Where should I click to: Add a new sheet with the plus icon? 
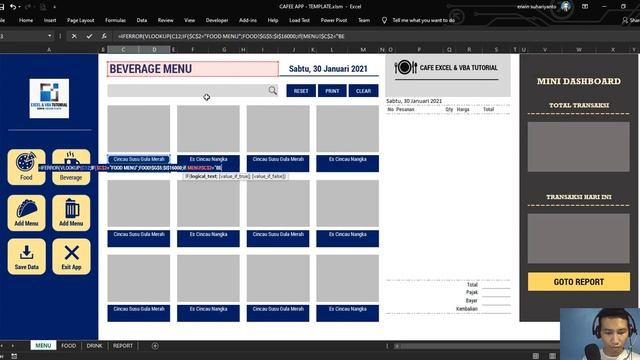155,346
